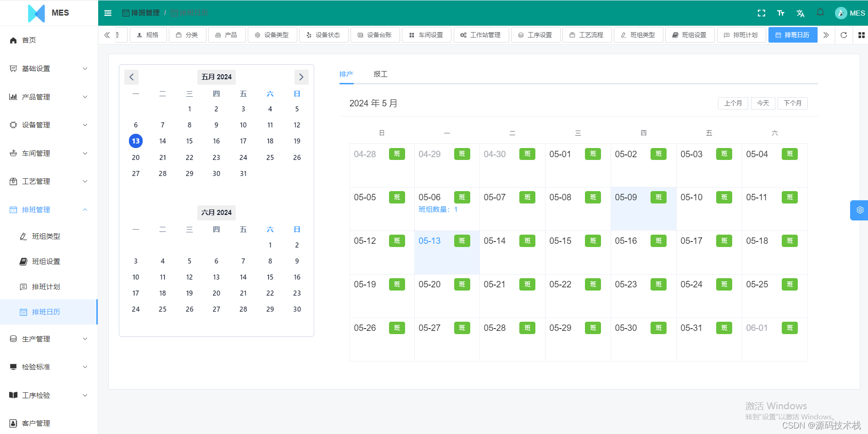
Task: Open the 工作站管理 page tab
Action: [481, 35]
